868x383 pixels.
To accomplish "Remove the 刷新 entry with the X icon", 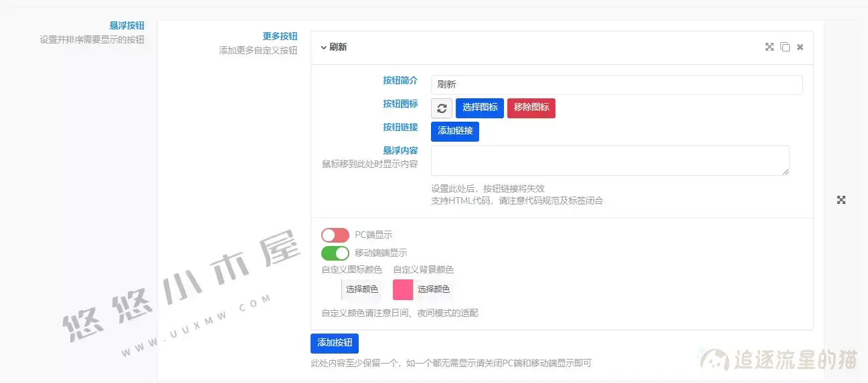I will [800, 47].
